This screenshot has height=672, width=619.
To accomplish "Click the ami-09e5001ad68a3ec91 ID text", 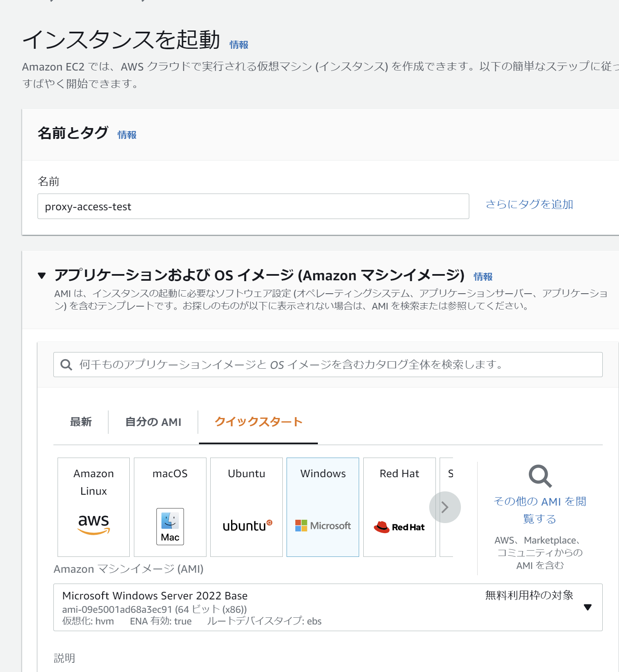I will [117, 609].
